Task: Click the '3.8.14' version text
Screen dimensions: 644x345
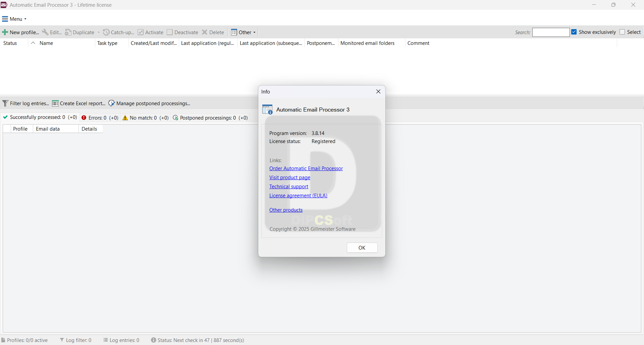Action: (318, 133)
